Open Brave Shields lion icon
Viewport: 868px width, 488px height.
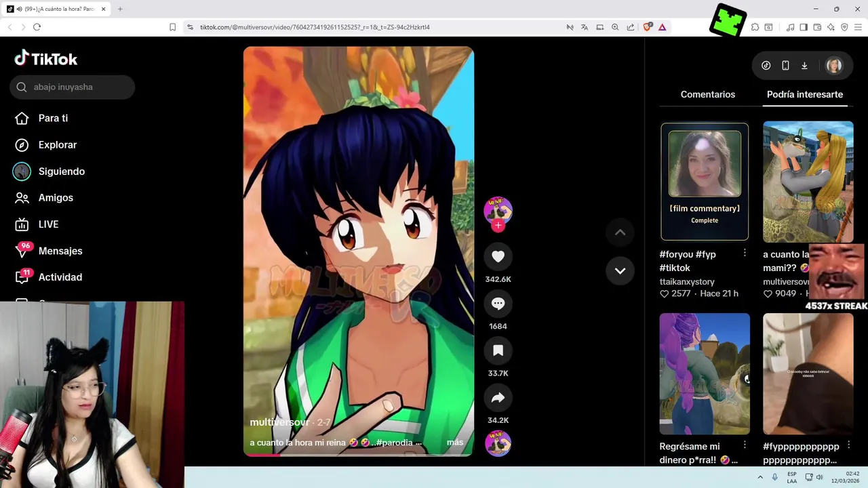647,27
